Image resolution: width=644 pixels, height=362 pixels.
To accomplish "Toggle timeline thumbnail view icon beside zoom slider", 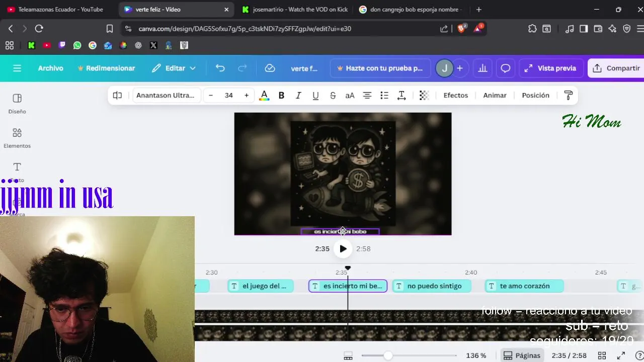I will click(348, 355).
